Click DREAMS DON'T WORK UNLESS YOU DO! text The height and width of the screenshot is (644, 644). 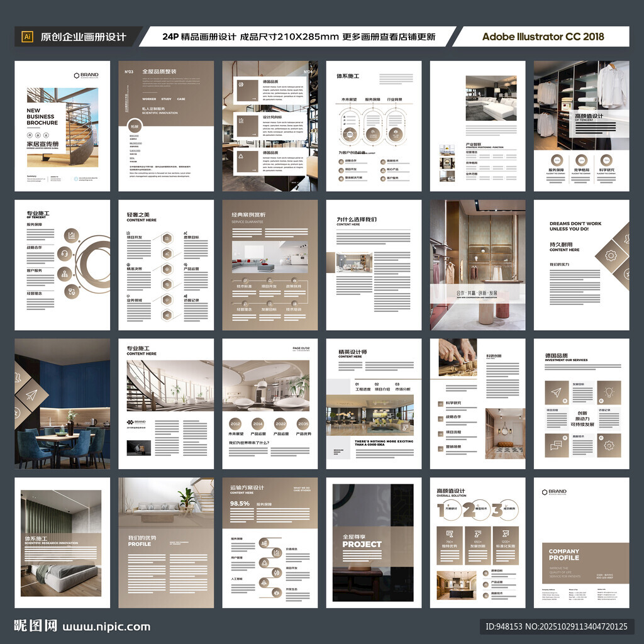click(x=575, y=226)
